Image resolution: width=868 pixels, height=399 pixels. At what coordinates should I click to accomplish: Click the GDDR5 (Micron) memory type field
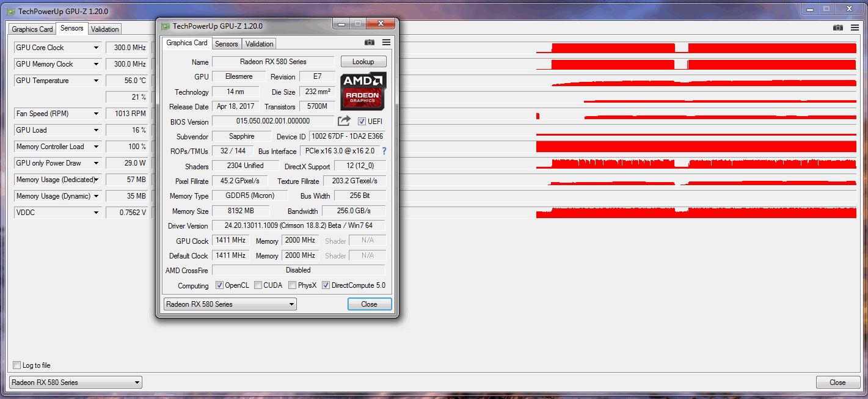tap(250, 196)
